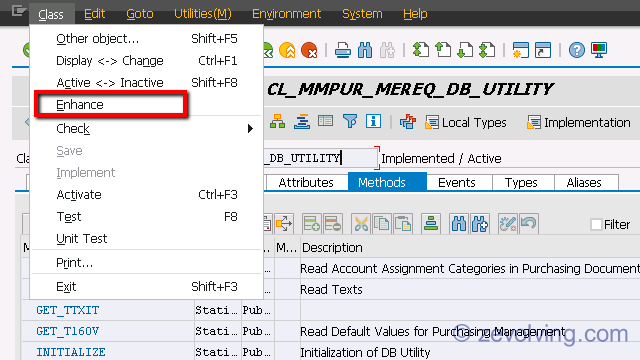Select Display <-> Change menu entry

click(147, 61)
